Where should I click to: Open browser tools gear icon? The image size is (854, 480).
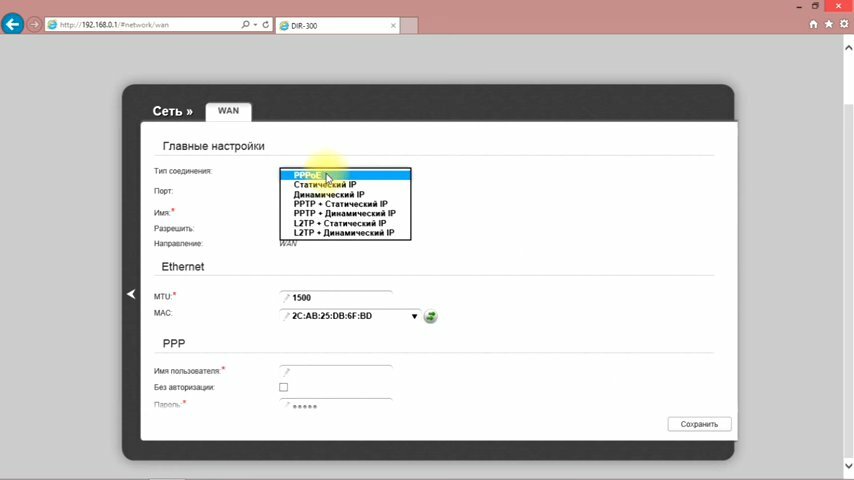tap(844, 25)
